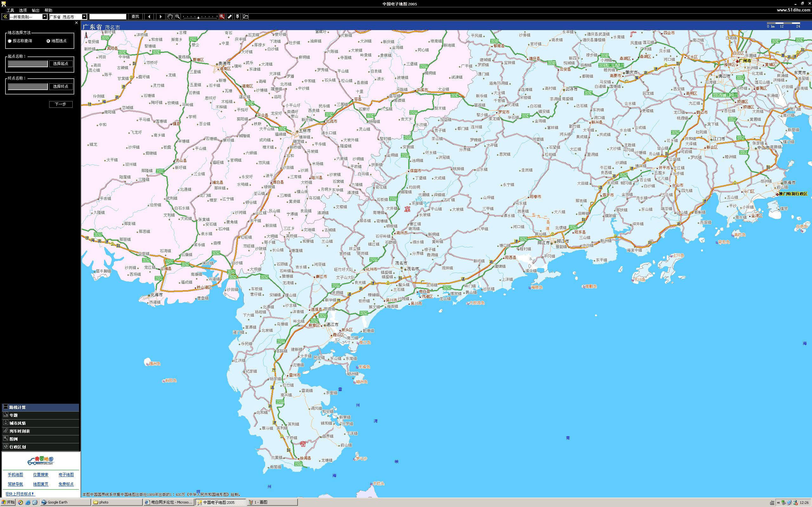
Task: Select the 按名称查询 radio option
Action: click(x=10, y=41)
